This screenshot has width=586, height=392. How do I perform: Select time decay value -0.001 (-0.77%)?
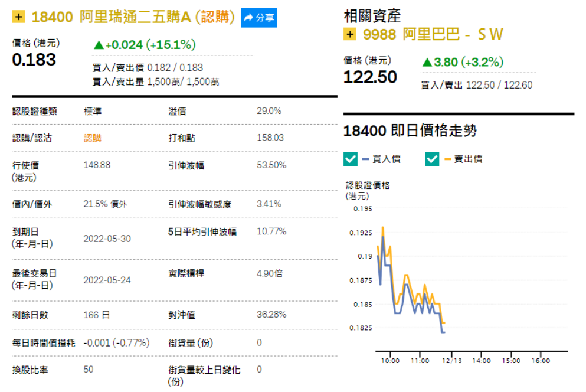[x=116, y=342]
